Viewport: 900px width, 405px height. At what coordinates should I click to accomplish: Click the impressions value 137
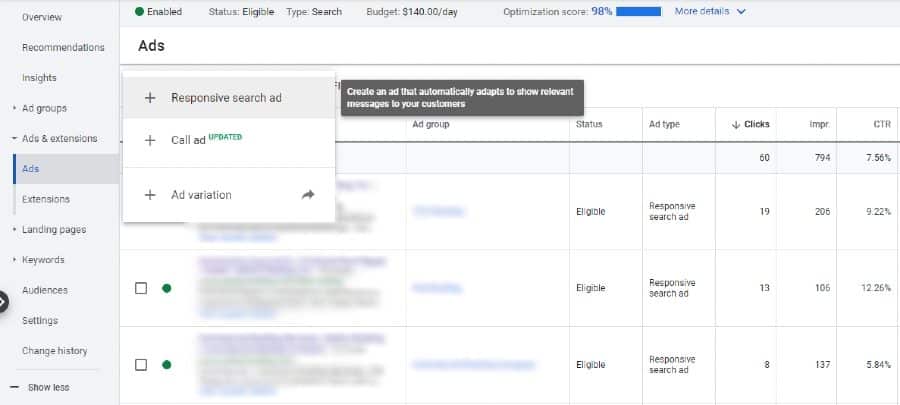823,364
